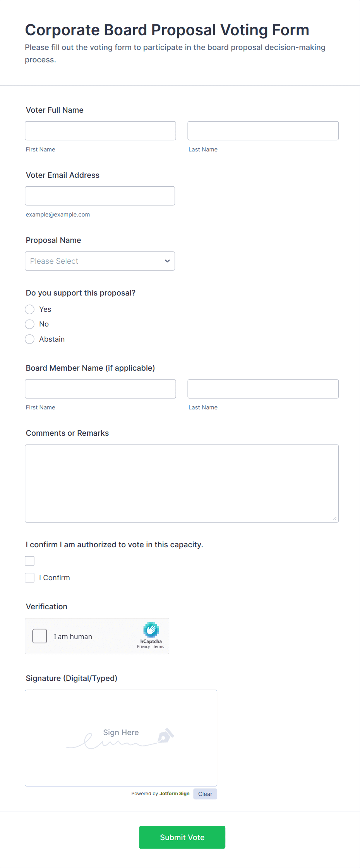Screen dimensions: 360x868
Task: Tick the I am human checkbox
Action: point(39,636)
